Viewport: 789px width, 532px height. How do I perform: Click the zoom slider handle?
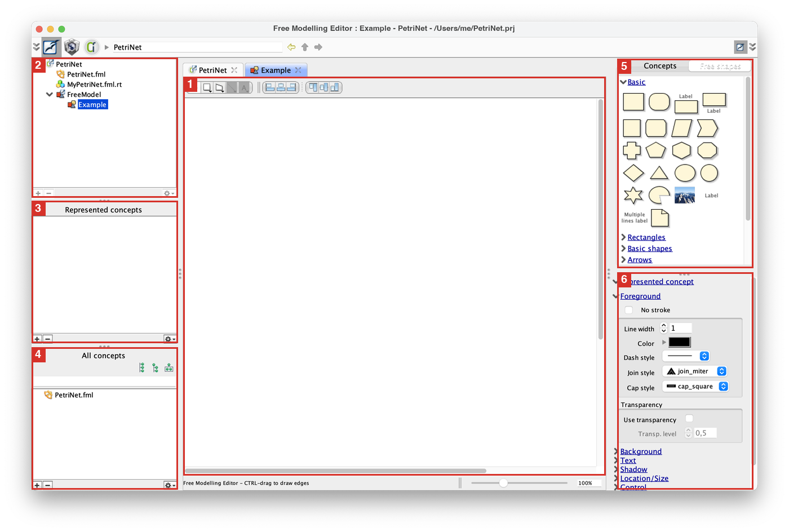(503, 483)
